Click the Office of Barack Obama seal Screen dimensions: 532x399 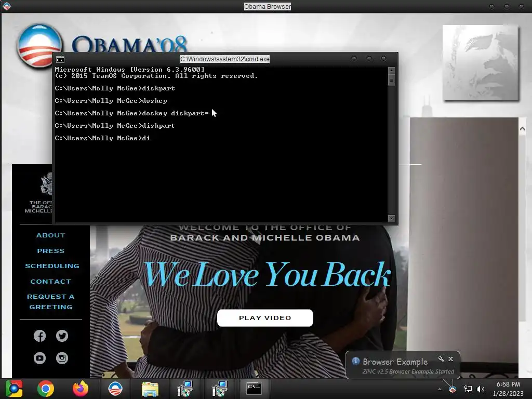click(x=47, y=184)
